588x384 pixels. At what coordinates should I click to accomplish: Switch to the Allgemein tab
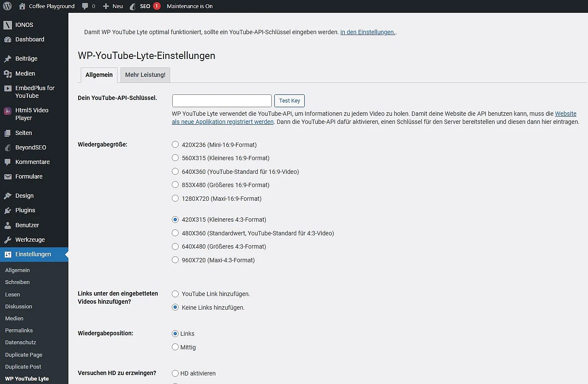click(x=99, y=75)
